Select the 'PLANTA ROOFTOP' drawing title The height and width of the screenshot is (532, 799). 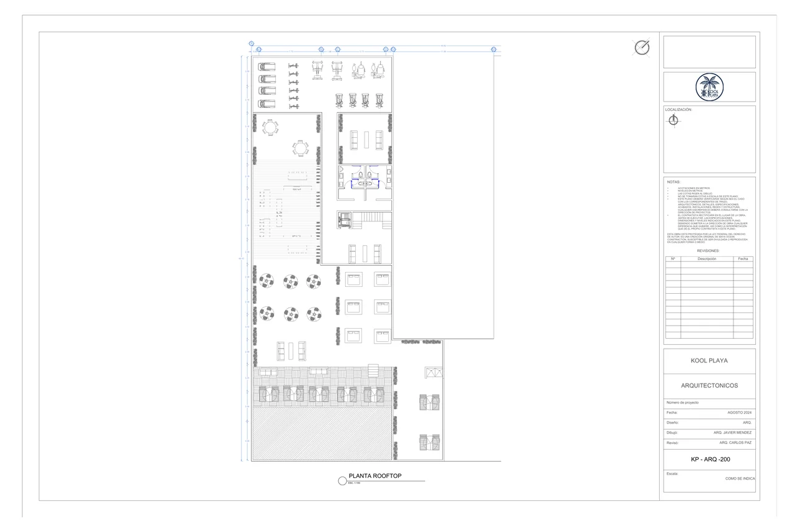tap(375, 476)
